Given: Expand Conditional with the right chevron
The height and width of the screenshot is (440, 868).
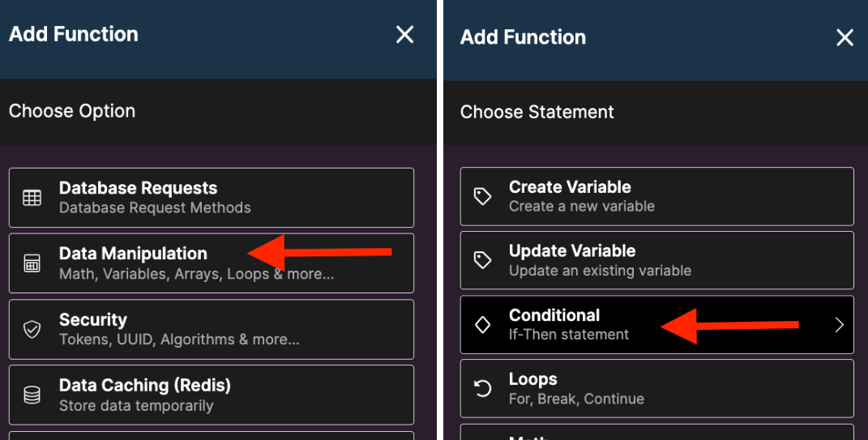Looking at the screenshot, I should coord(839,325).
